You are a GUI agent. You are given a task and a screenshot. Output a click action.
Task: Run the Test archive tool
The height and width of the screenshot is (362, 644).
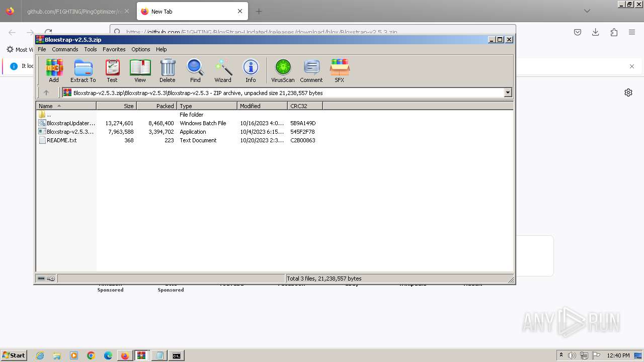click(x=112, y=70)
